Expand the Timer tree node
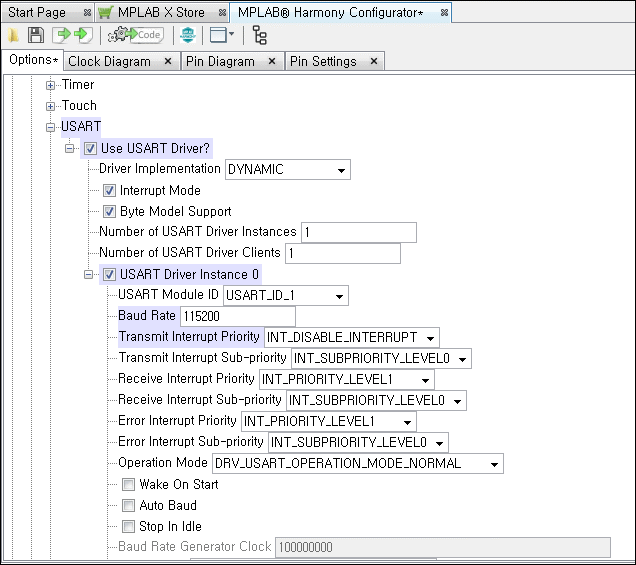Screen dimensions: 636x565 (x=50, y=85)
